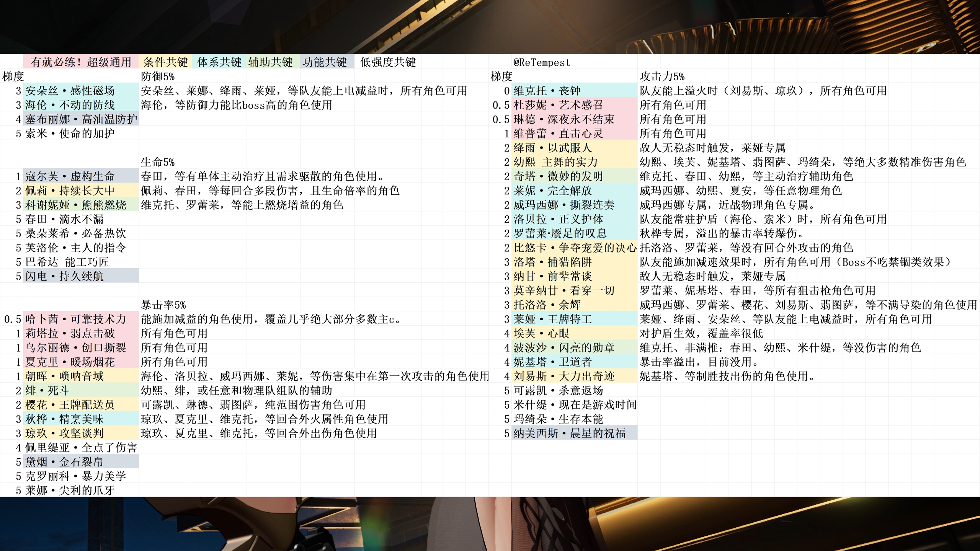Click the cyan 体系共键 legend cell
The image size is (980, 551).
pos(219,62)
